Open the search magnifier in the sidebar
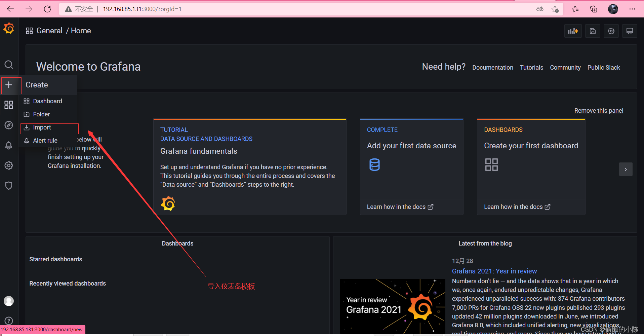This screenshot has width=644, height=336. 9,65
